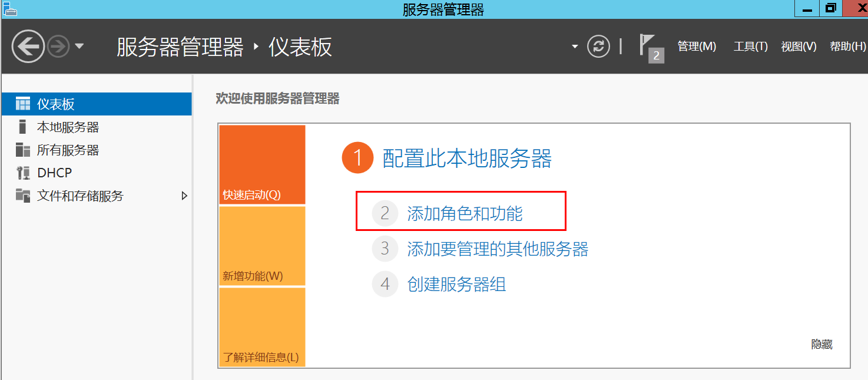
Task: Open navigation history dropdown beside forward arrow
Action: tap(79, 47)
